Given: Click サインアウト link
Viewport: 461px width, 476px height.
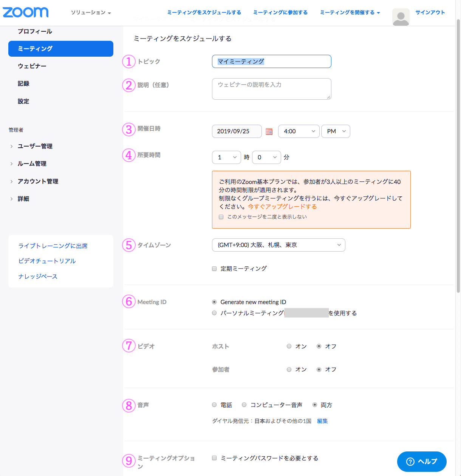Looking at the screenshot, I should pyautogui.click(x=430, y=12).
